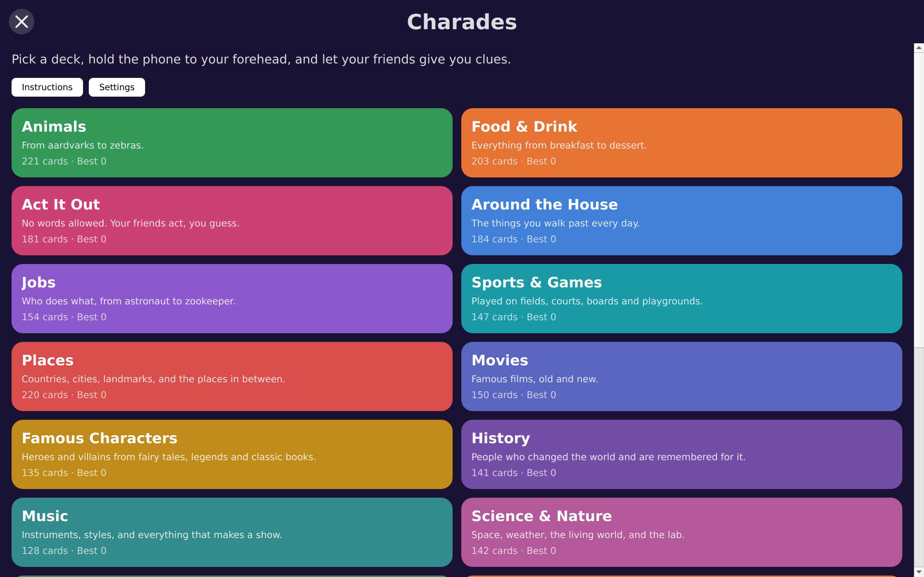Click the scrollbar down arrow
Image resolution: width=924 pixels, height=577 pixels.
[919, 572]
